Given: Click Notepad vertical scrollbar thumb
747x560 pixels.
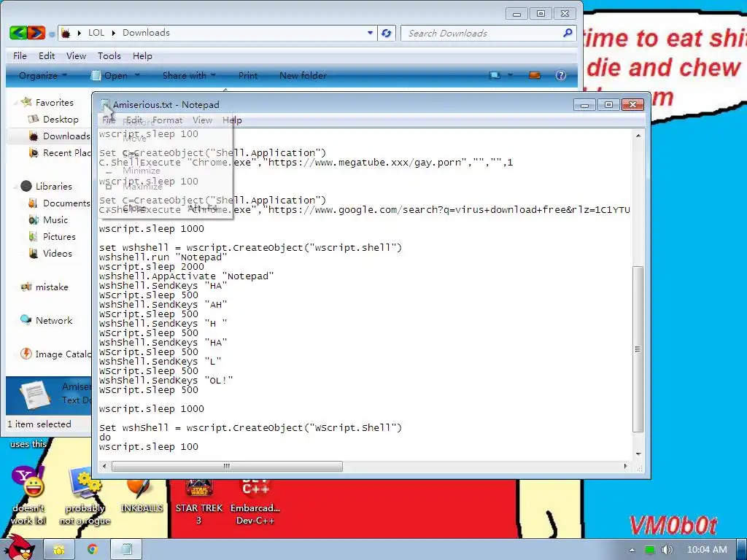Looking at the screenshot, I should click(x=638, y=349).
